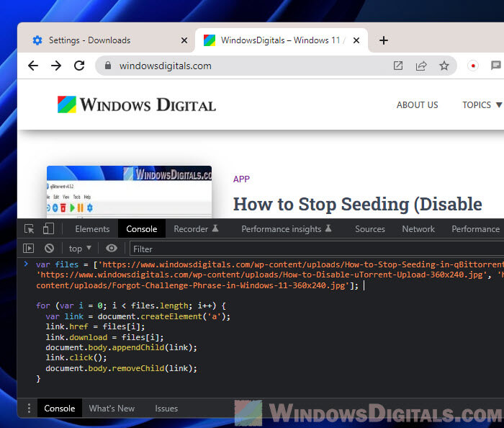504x428 pixels.
Task: Open the top JavaScript context dropdown
Action: point(80,249)
